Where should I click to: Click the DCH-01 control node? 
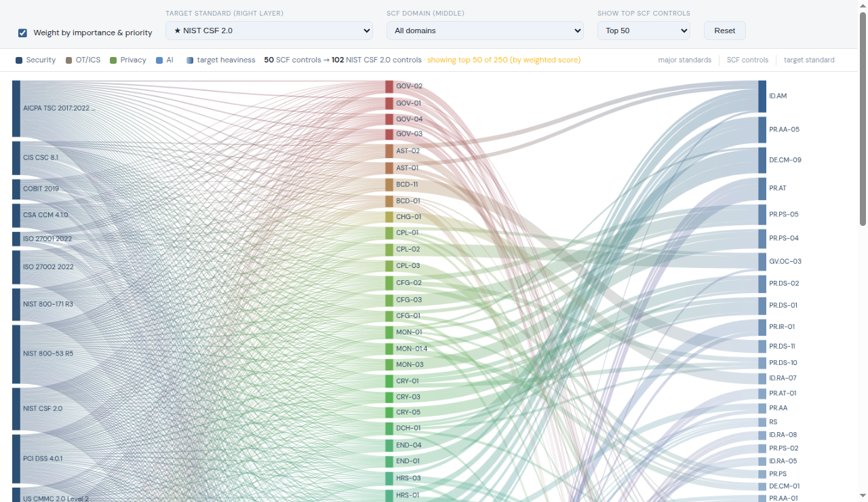(x=389, y=429)
